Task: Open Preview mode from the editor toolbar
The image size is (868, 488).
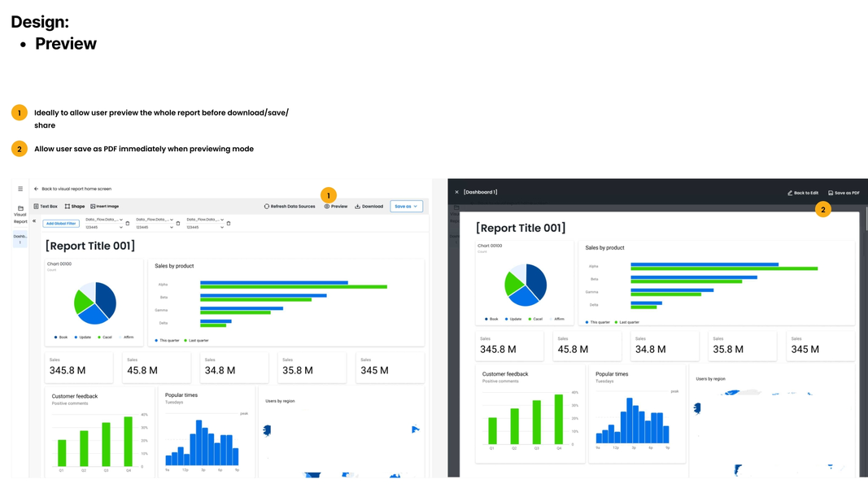Action: tap(336, 207)
